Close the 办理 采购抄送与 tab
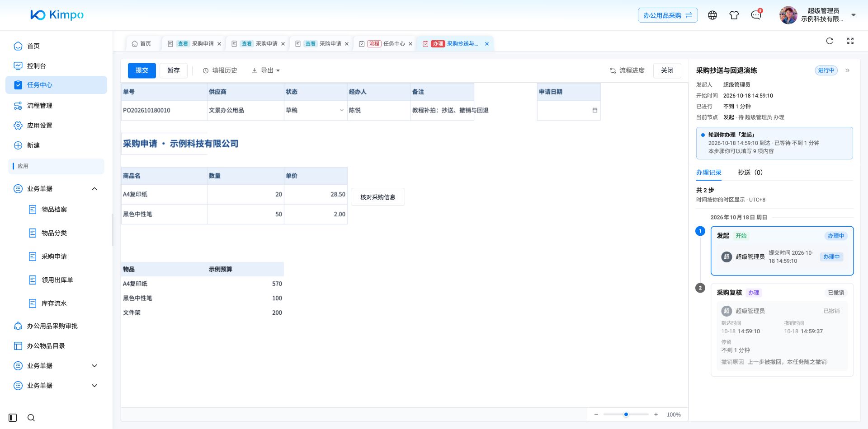The width and height of the screenshot is (868, 429). point(487,44)
